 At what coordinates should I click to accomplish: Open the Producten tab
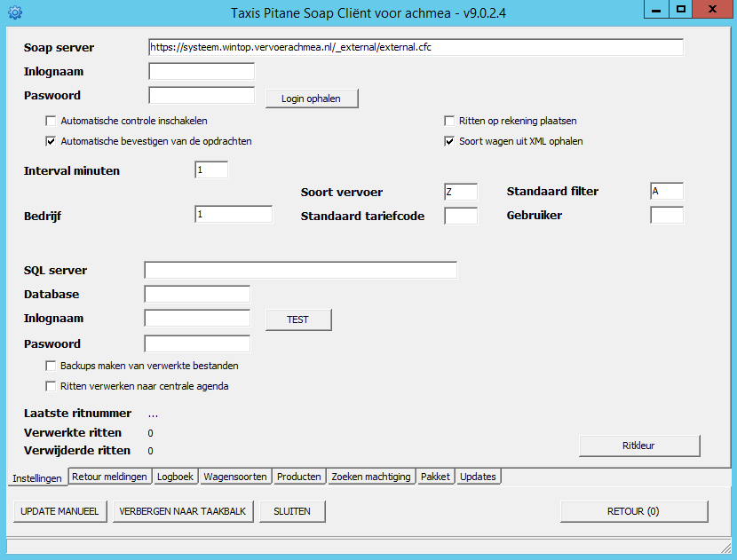pyautogui.click(x=299, y=477)
